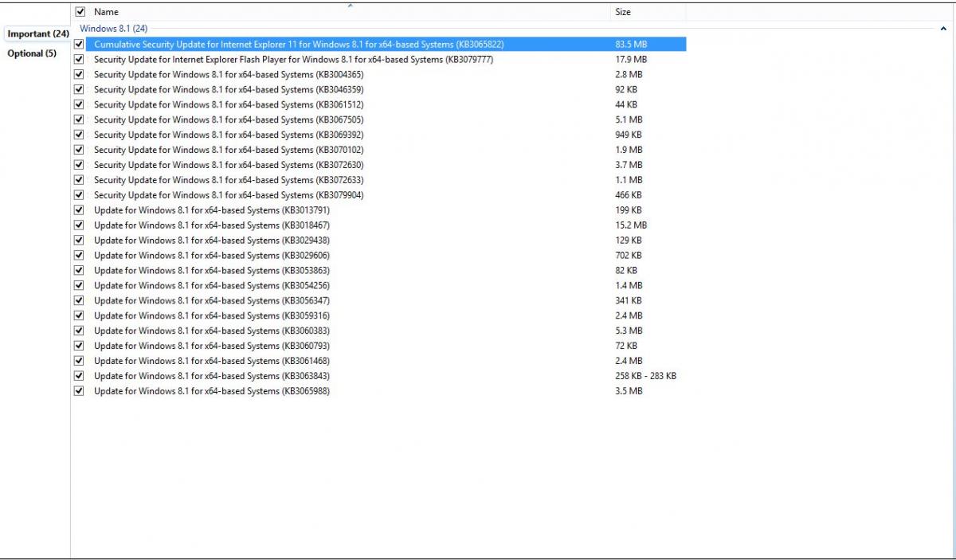Toggle checkbox for Security Update KB3067505
This screenshot has width=956, height=560.
pyautogui.click(x=79, y=119)
